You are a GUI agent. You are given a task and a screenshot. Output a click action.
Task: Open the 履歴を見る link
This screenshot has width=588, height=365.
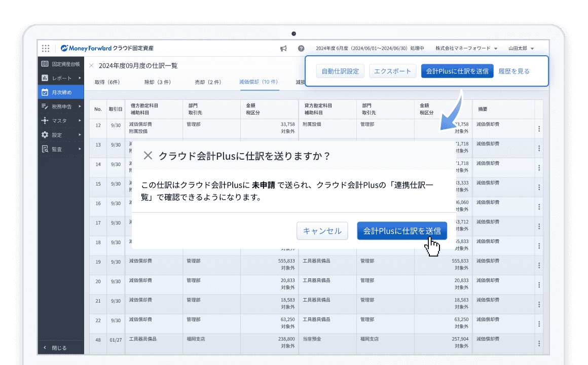click(514, 71)
